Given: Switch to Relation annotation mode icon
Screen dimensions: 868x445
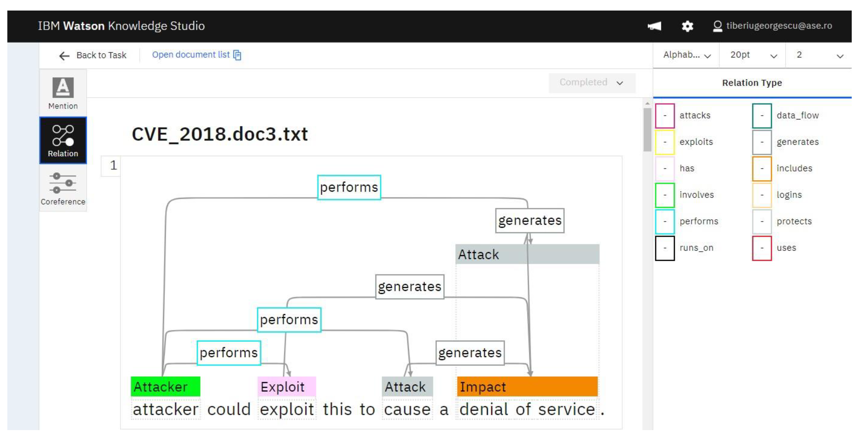Looking at the screenshot, I should point(63,135).
